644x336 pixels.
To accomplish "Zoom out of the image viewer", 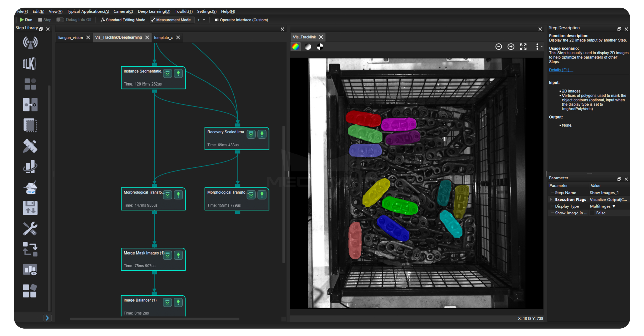I will pyautogui.click(x=499, y=47).
